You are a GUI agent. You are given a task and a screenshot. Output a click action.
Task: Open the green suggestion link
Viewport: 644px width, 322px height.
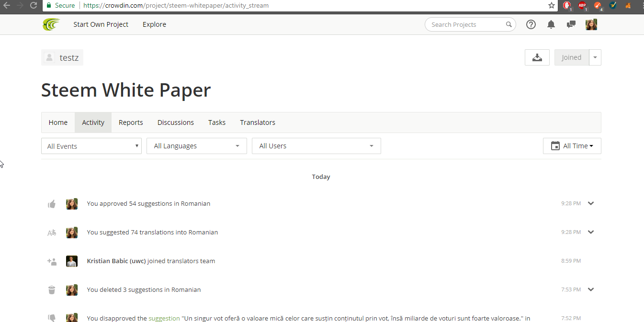pyautogui.click(x=164, y=318)
